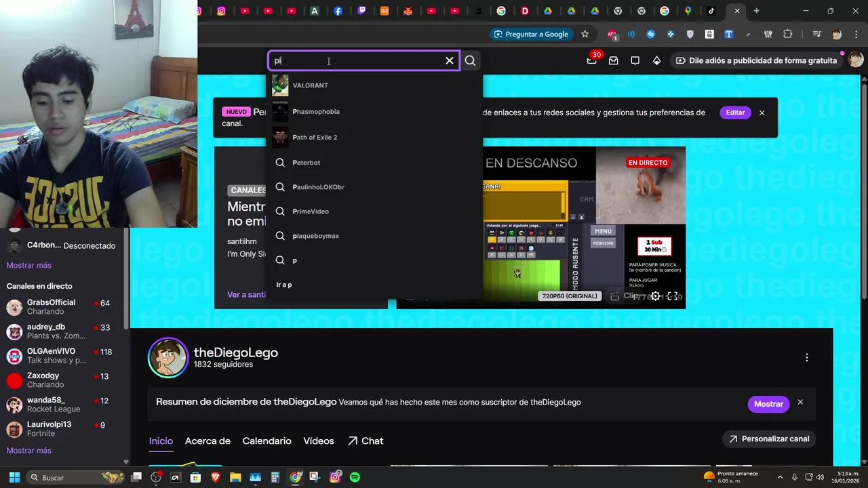868x488 pixels.
Task: Click 'Dile adiós a publicidad' button
Action: tap(756, 60)
